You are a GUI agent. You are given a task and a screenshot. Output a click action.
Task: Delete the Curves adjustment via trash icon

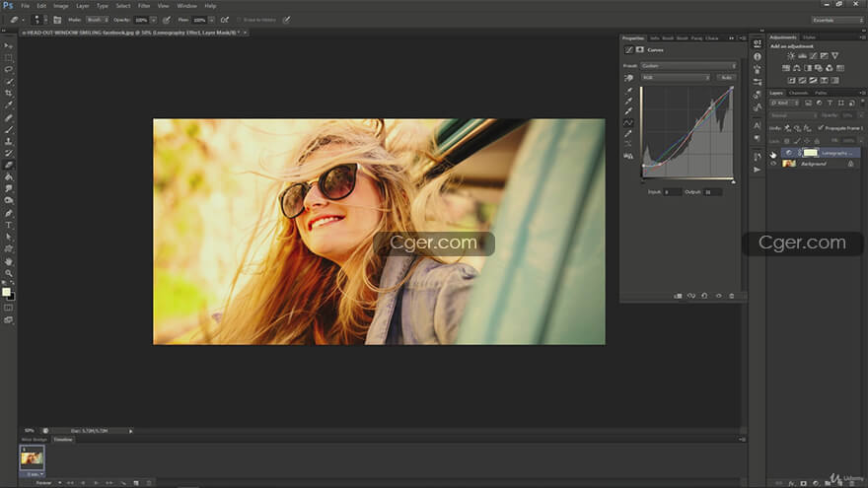tap(731, 296)
